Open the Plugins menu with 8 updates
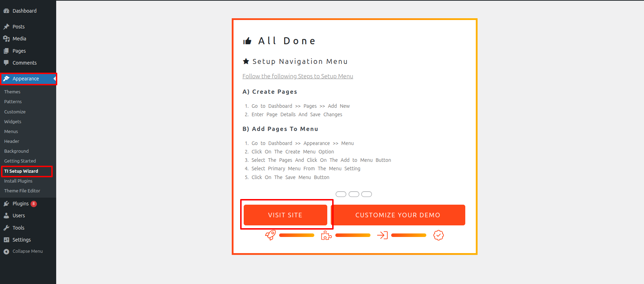This screenshot has height=284, width=644. pos(21,204)
